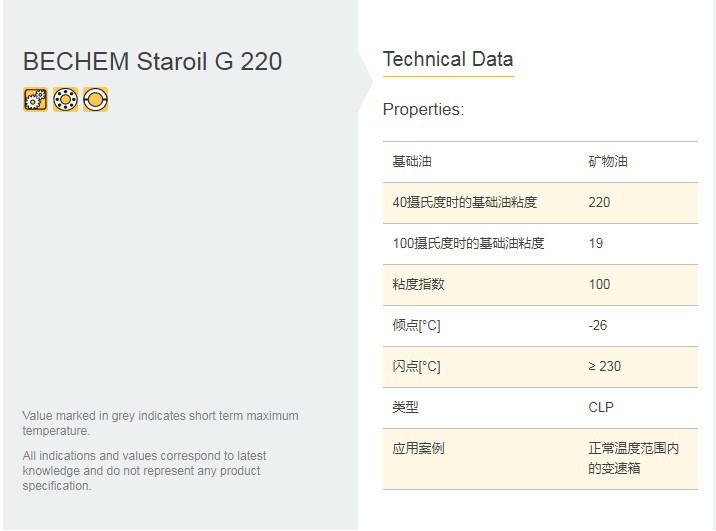Click the BECHEM Staroil G 220 title

(152, 61)
